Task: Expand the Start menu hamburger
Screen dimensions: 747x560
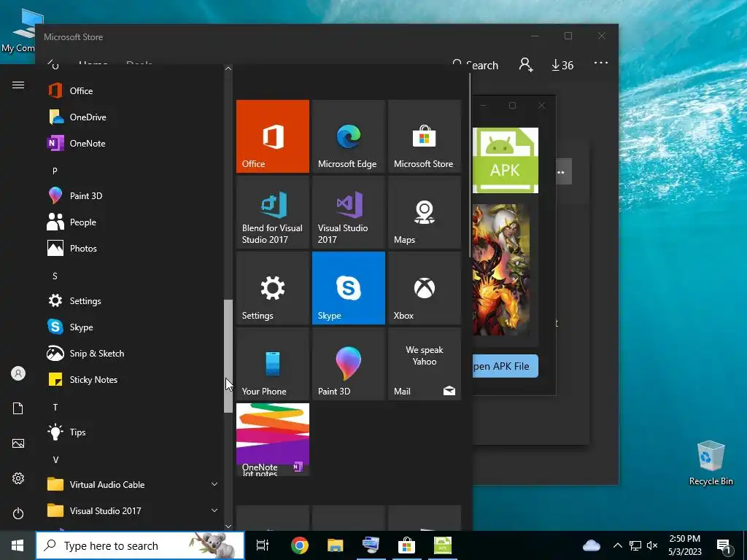Action: pyautogui.click(x=18, y=85)
